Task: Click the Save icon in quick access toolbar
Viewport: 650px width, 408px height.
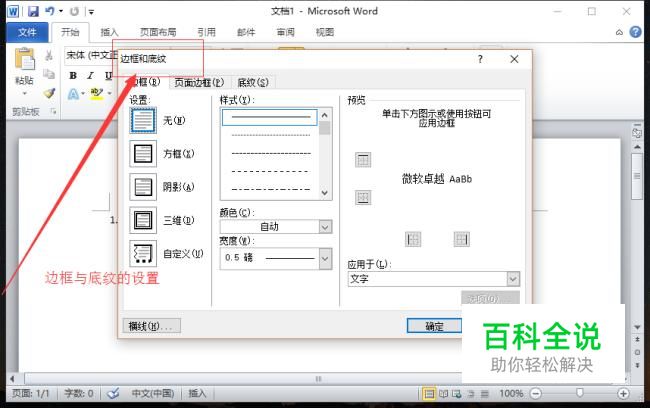Action: coord(33,11)
